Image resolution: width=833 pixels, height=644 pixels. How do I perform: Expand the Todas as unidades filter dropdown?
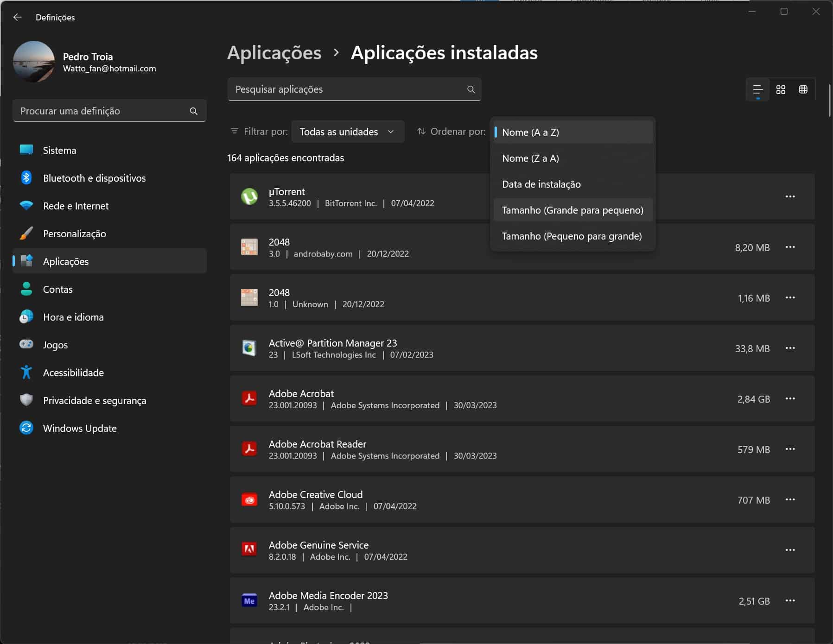pyautogui.click(x=347, y=132)
